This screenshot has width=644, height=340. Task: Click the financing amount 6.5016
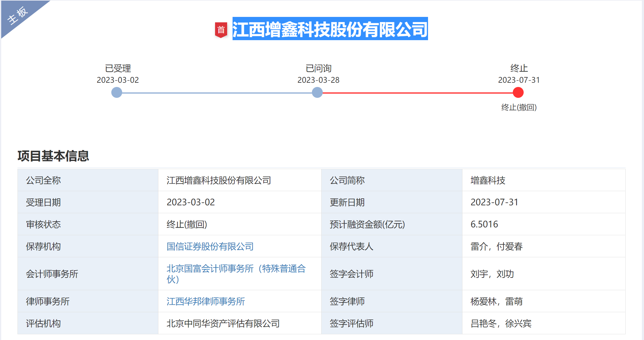click(x=484, y=224)
